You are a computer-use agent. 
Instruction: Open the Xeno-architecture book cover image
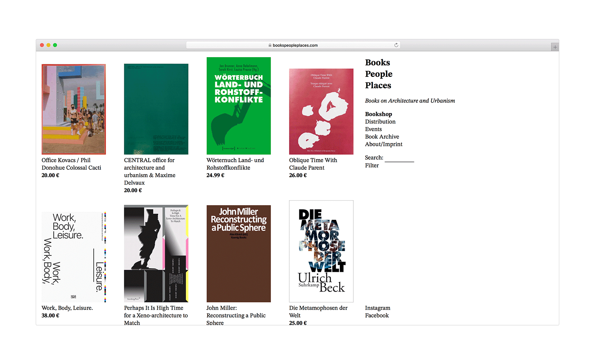(x=156, y=254)
